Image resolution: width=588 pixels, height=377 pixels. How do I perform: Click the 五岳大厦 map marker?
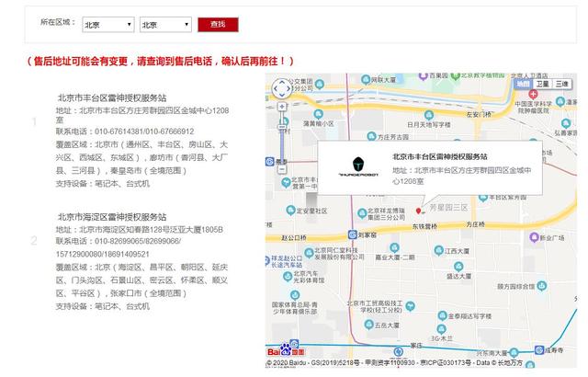368,325
